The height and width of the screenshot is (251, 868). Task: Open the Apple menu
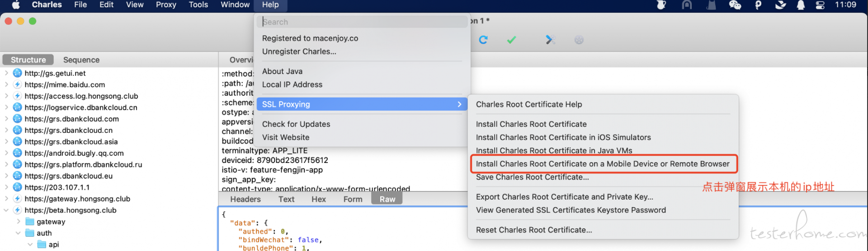point(16,5)
